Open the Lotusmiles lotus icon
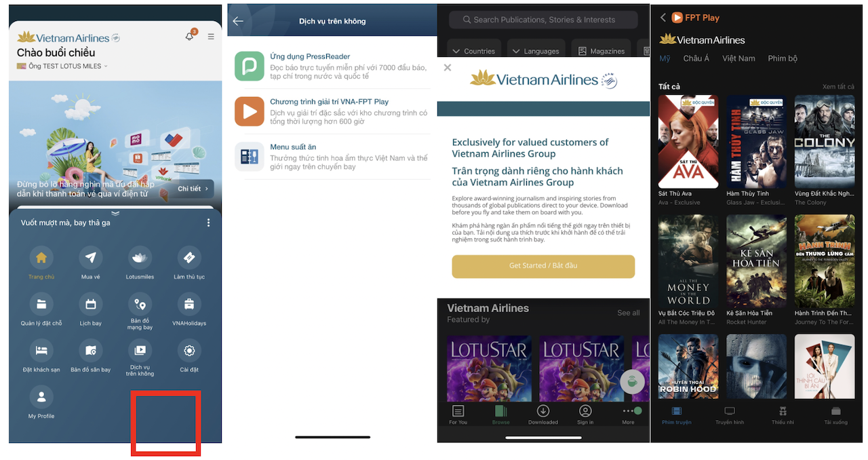This screenshot has height=460, width=868. (140, 258)
